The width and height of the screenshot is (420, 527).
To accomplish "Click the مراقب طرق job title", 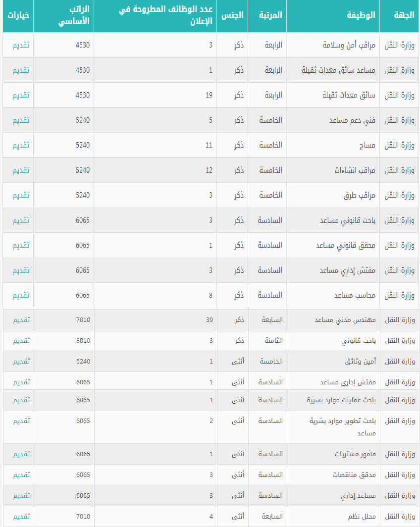I will coord(359,195).
